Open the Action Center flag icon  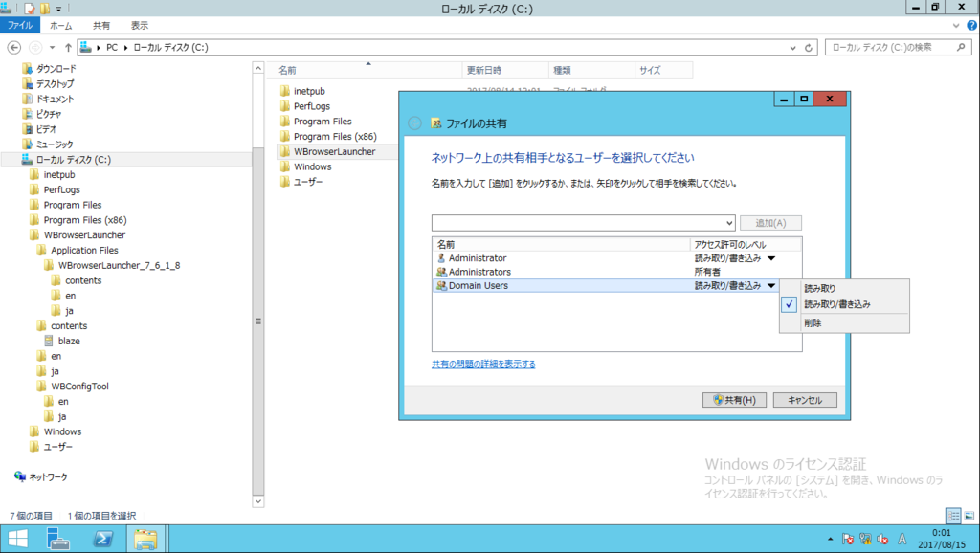pyautogui.click(x=848, y=539)
